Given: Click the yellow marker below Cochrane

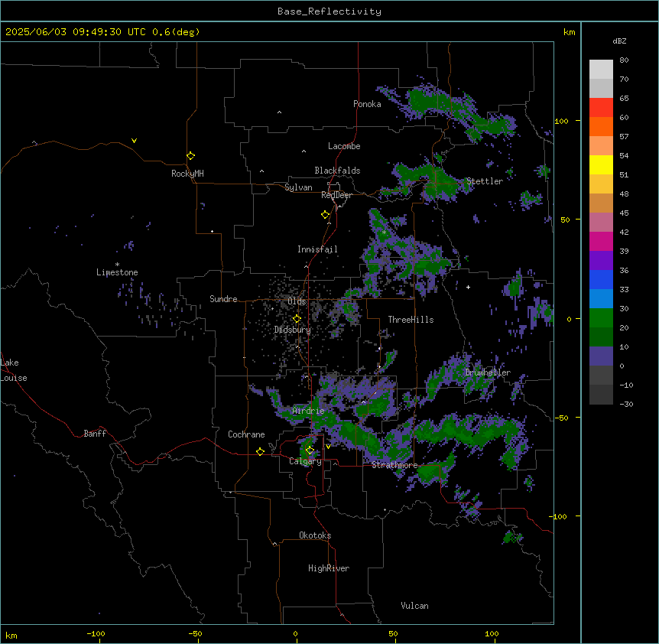Looking at the screenshot, I should (x=260, y=452).
